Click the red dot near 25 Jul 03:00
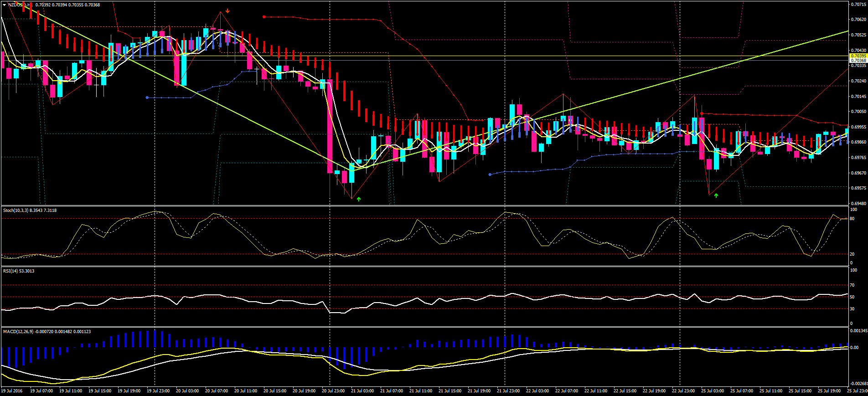 702,113
